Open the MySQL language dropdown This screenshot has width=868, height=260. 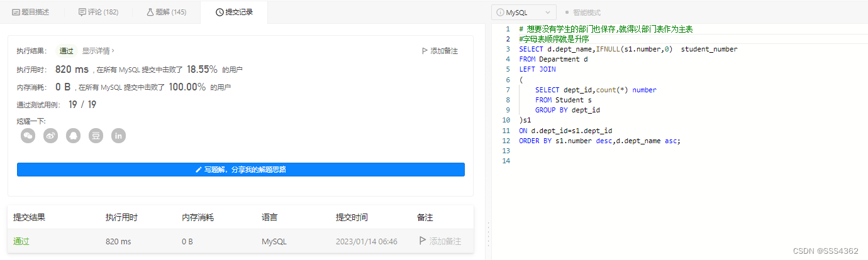[x=524, y=12]
